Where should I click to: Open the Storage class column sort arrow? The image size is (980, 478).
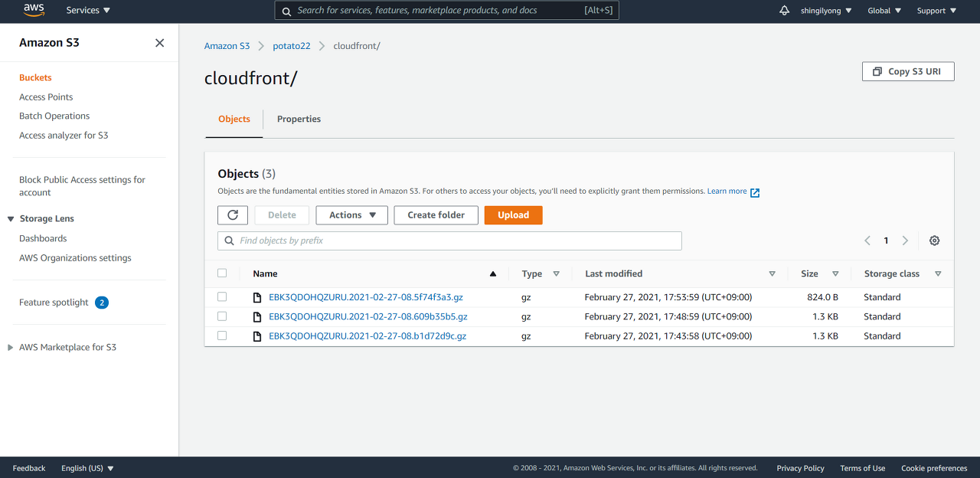coord(938,273)
